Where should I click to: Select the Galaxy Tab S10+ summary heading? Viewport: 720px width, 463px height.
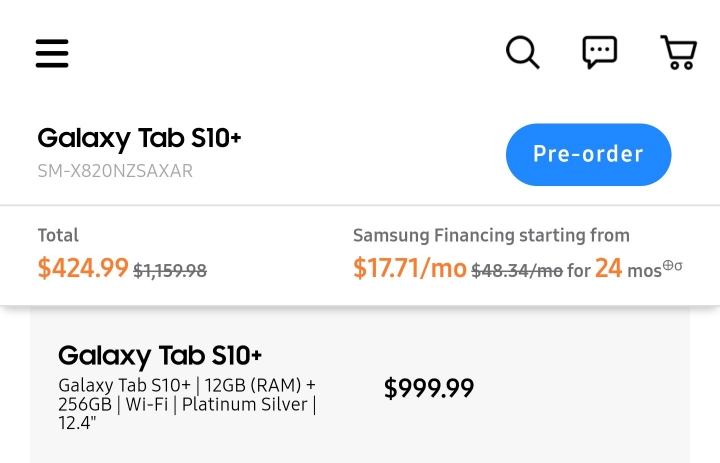click(x=160, y=356)
